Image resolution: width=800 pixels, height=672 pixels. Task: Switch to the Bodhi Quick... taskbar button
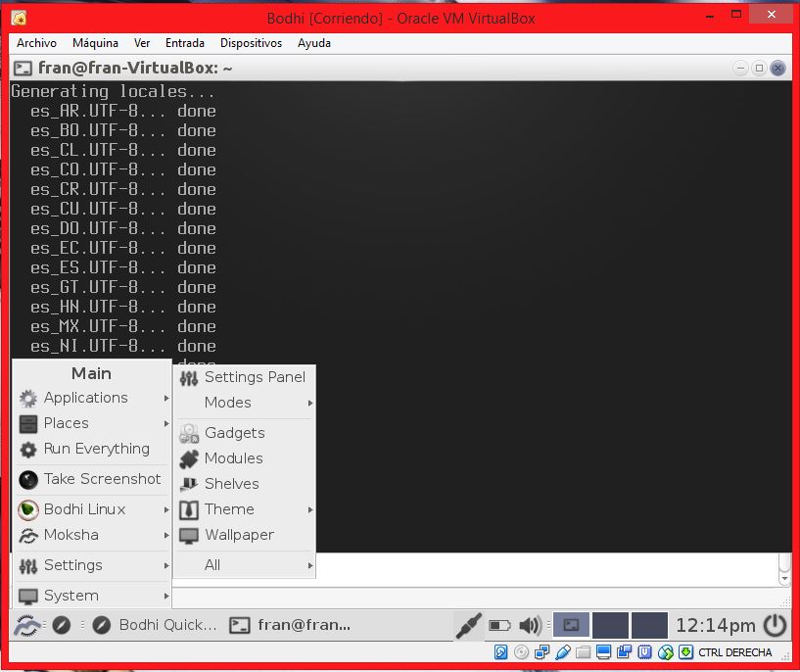coord(155,625)
